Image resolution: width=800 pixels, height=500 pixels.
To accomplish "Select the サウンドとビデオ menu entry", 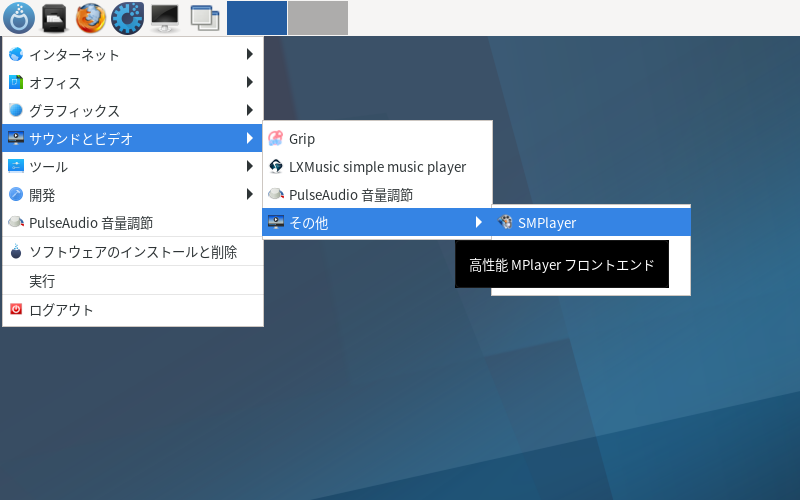I will [x=133, y=138].
